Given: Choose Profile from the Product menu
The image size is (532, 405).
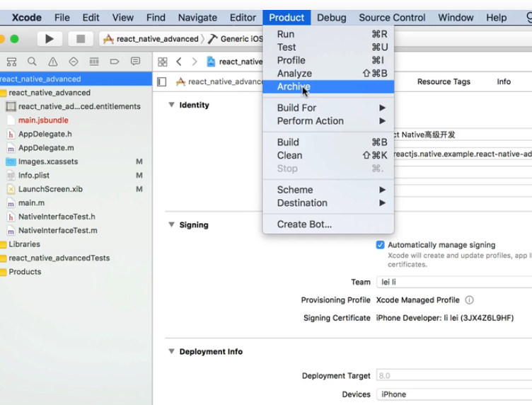Looking at the screenshot, I should pyautogui.click(x=328, y=60).
